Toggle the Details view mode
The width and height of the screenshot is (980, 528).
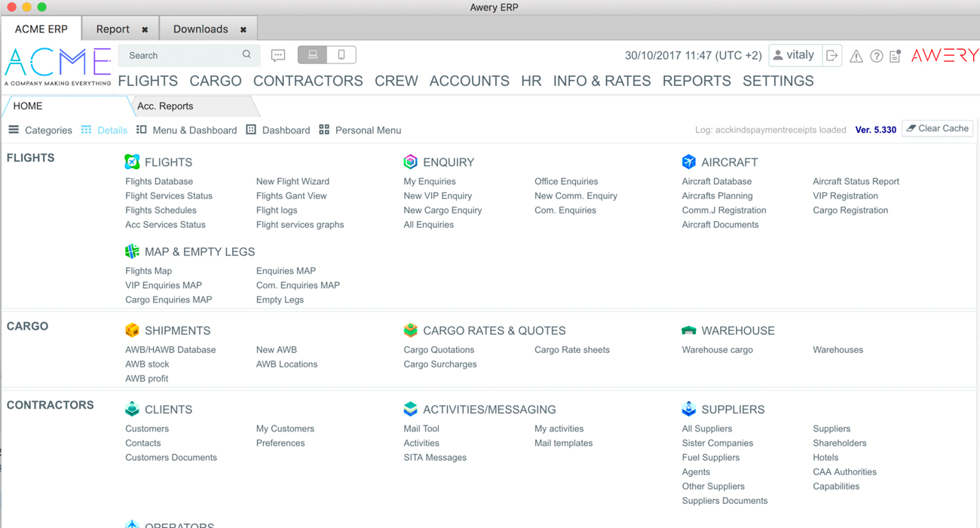(x=104, y=130)
